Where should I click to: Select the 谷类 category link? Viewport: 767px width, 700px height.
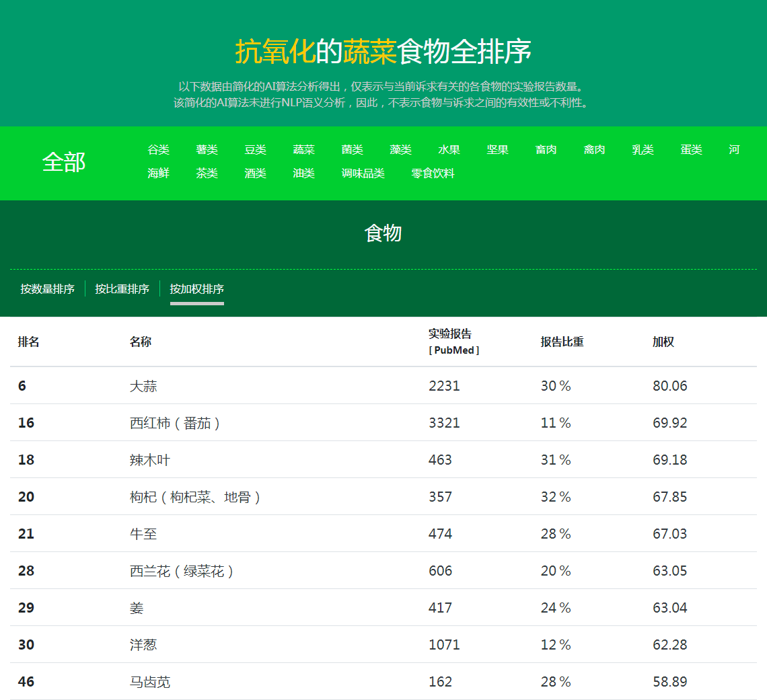(158, 150)
